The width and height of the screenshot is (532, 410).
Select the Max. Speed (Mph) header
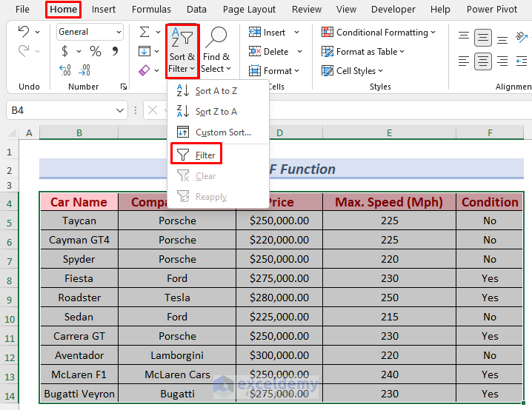pyautogui.click(x=389, y=202)
